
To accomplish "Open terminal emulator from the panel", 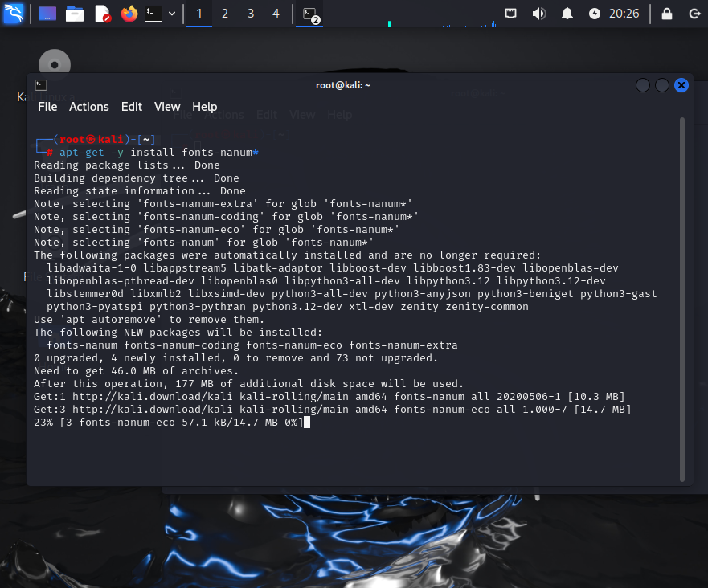I will point(153,14).
